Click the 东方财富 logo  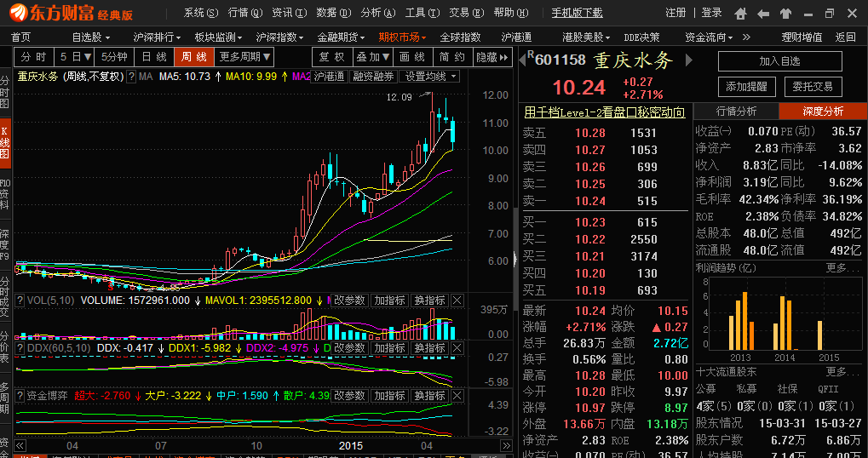72,13
